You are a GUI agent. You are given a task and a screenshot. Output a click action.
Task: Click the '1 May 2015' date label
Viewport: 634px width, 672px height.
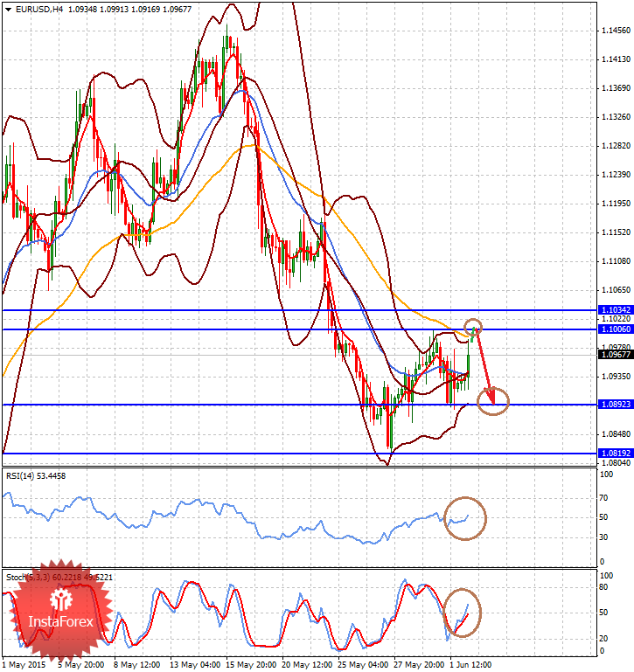coord(24,664)
